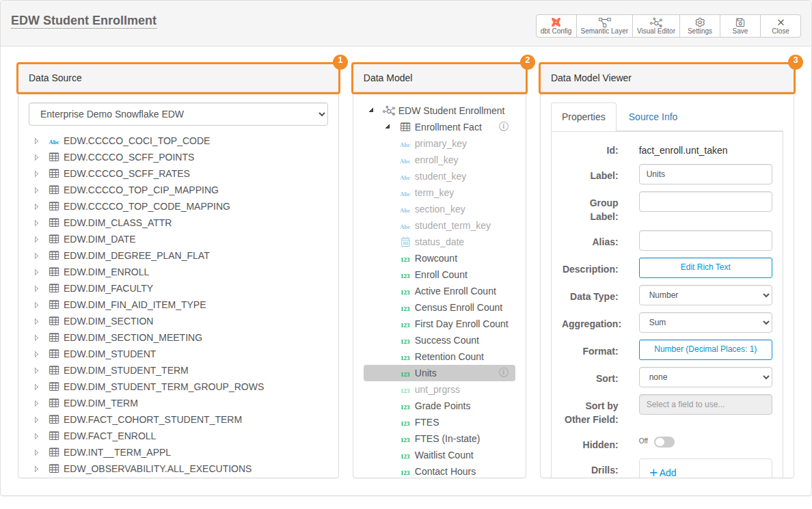Viewport: 812px width, 509px height.
Task: Click the Abc icon of primary_key
Action: click(x=405, y=144)
